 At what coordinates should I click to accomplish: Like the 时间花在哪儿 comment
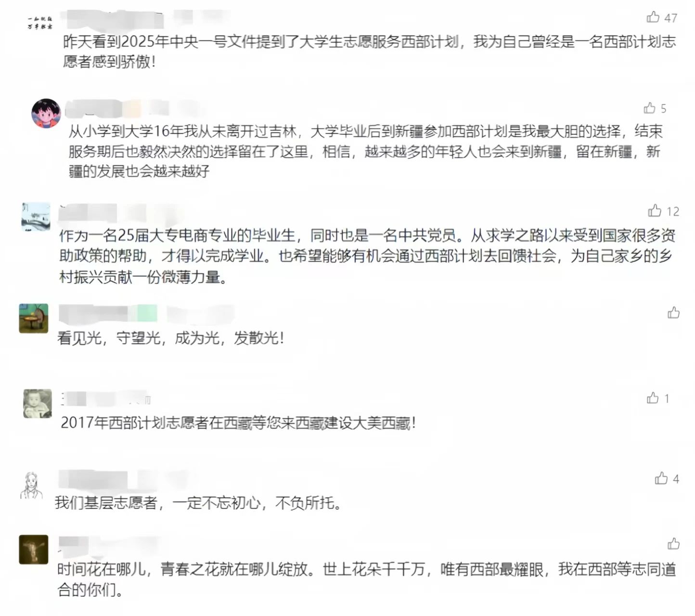pos(673,544)
